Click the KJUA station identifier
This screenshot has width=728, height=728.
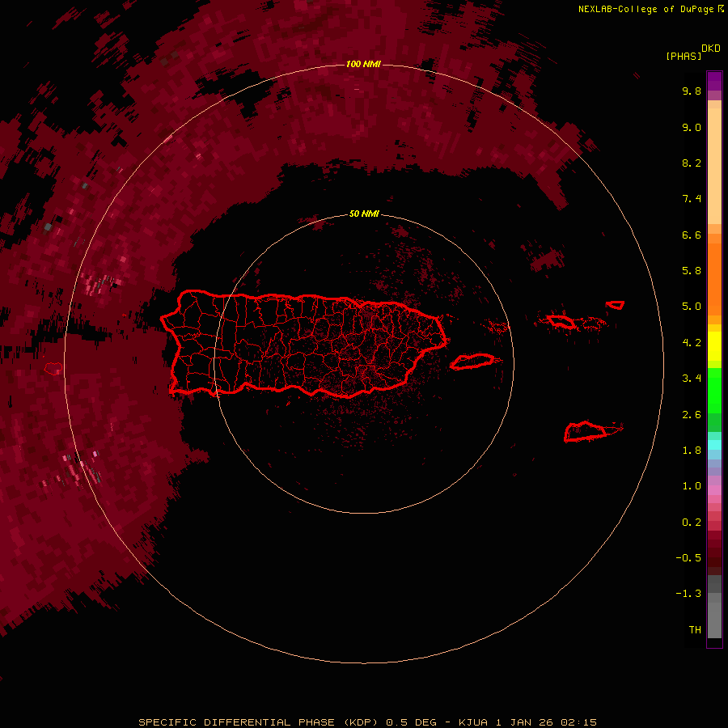tap(473, 722)
